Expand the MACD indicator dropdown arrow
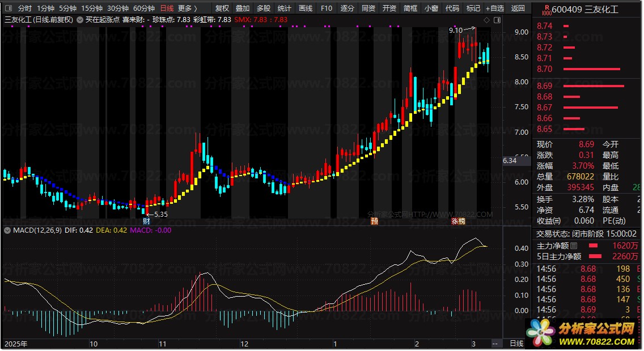The height and width of the screenshot is (351, 644). [x=7, y=230]
